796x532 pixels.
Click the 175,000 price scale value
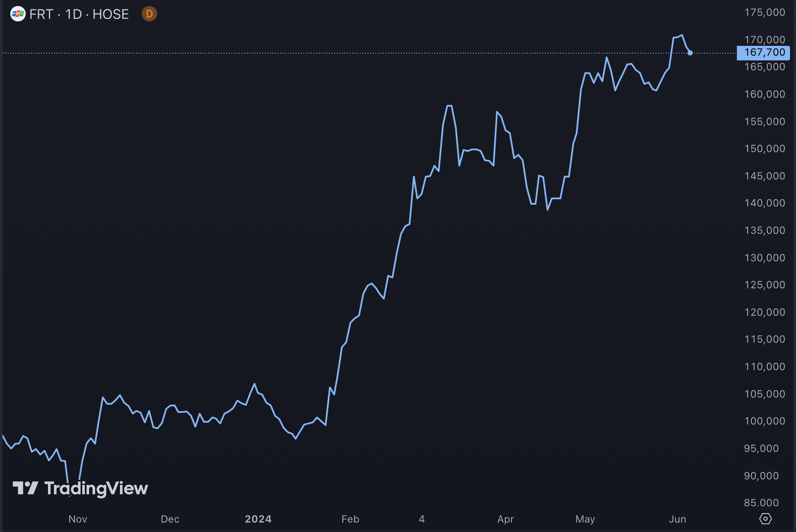765,12
